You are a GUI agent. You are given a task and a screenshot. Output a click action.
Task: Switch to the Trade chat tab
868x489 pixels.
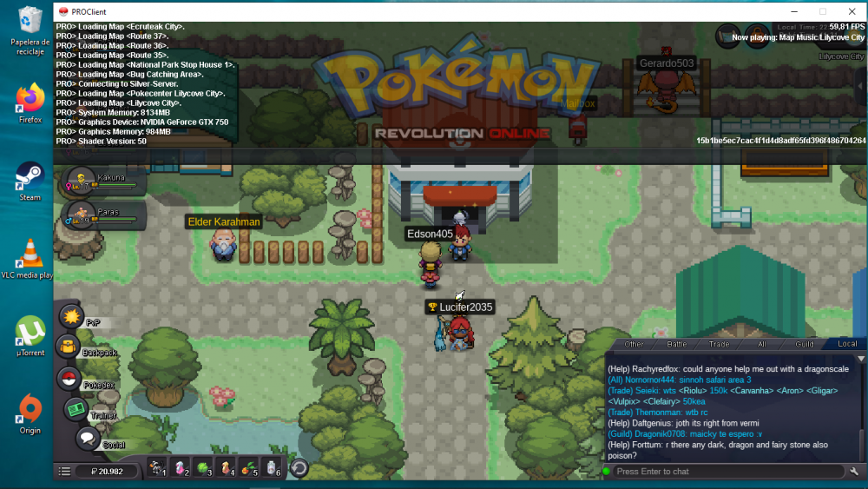719,344
